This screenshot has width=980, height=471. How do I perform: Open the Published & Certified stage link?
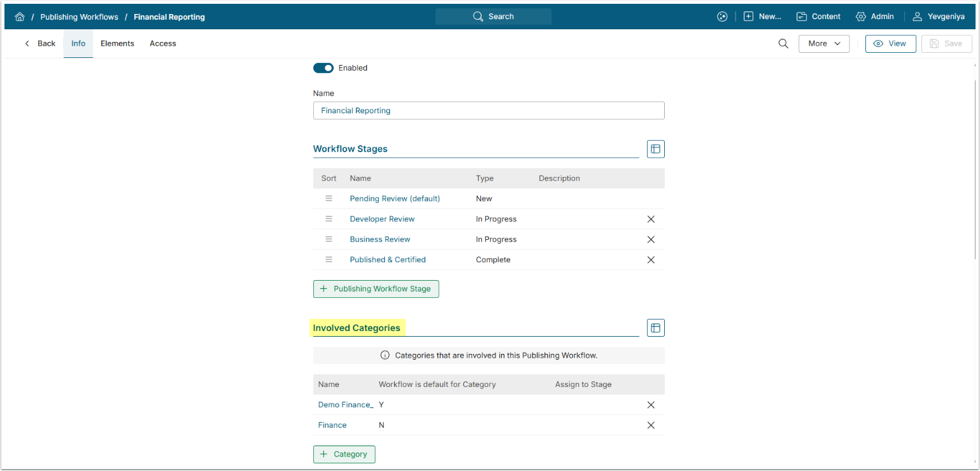pyautogui.click(x=388, y=260)
